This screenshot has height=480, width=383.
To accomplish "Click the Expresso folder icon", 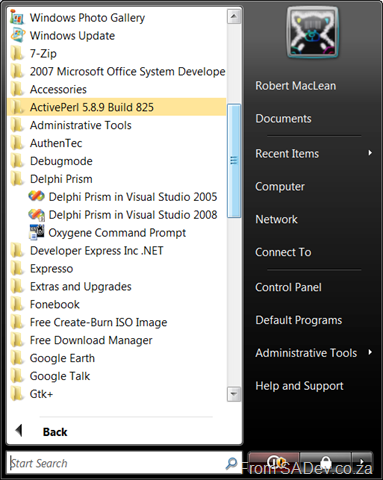I will [17, 268].
